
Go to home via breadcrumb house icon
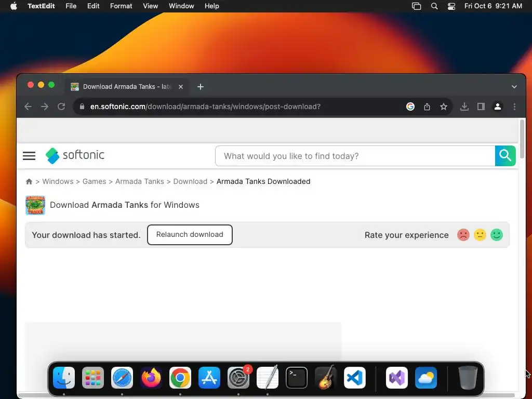[29, 181]
